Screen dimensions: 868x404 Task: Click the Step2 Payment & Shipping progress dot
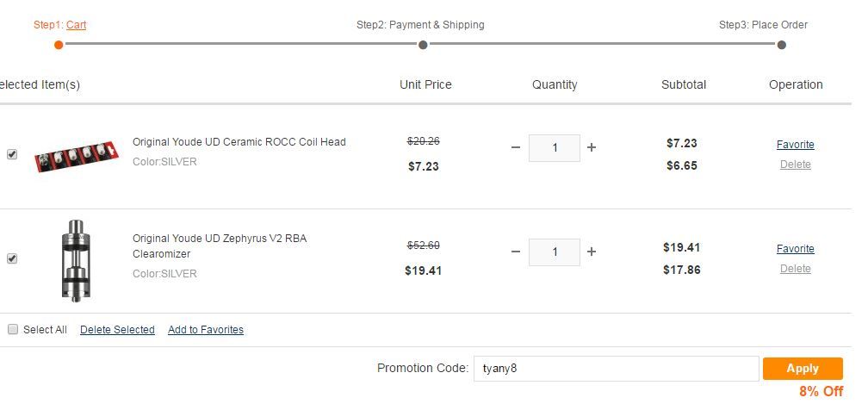pyautogui.click(x=422, y=45)
